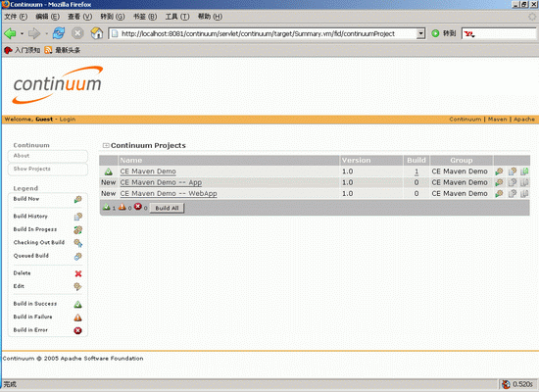539x392 pixels.
Task: Click Build Now icon for CE Maven Demo row
Action: [499, 171]
